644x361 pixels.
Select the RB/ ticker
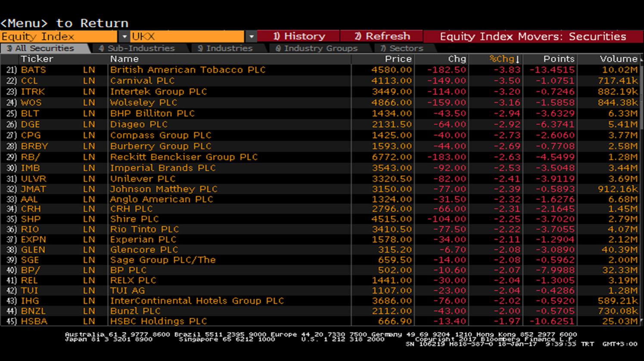[x=30, y=157]
